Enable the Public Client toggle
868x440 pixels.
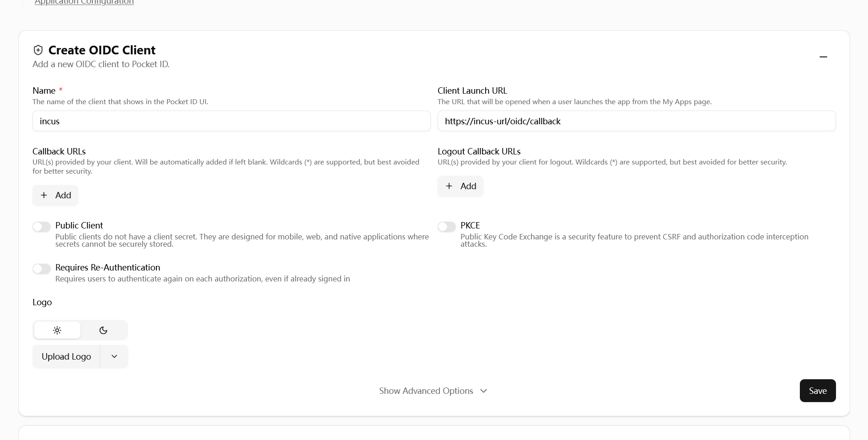pyautogui.click(x=42, y=227)
